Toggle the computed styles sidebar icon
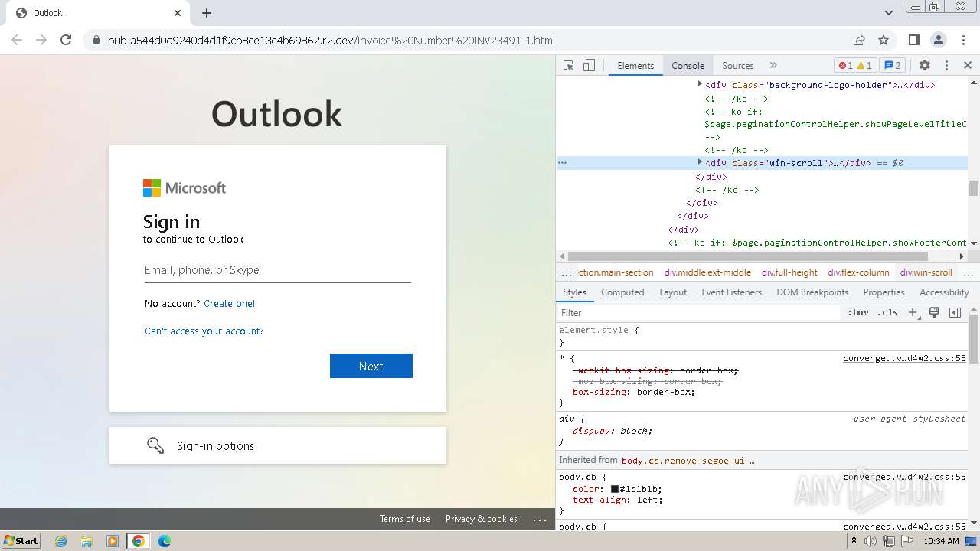 (x=955, y=312)
